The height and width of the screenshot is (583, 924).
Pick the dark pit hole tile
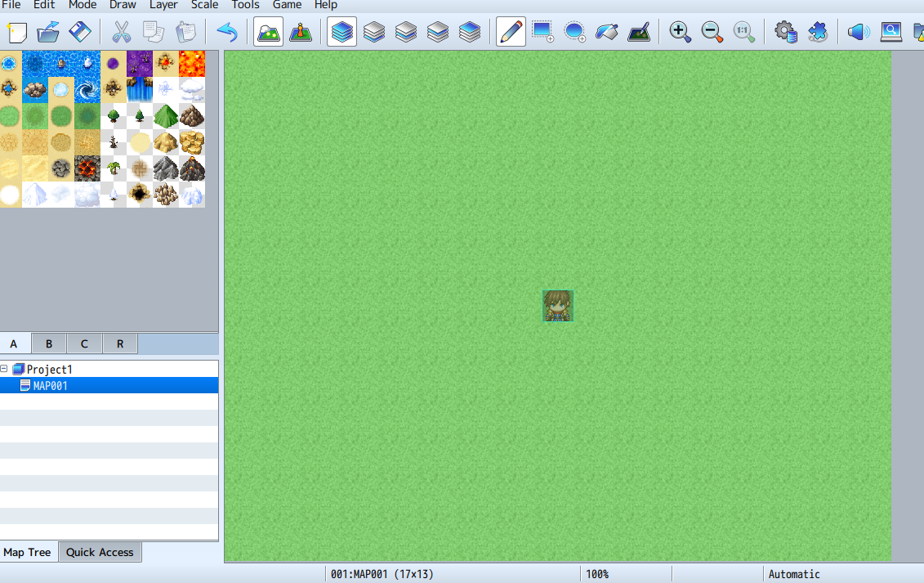140,194
